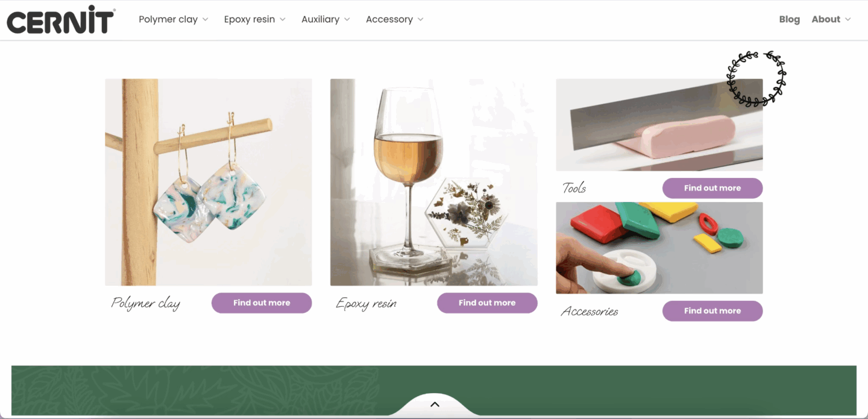This screenshot has width=868, height=419.
Task: Open the clay blade tools image
Action: click(x=659, y=125)
